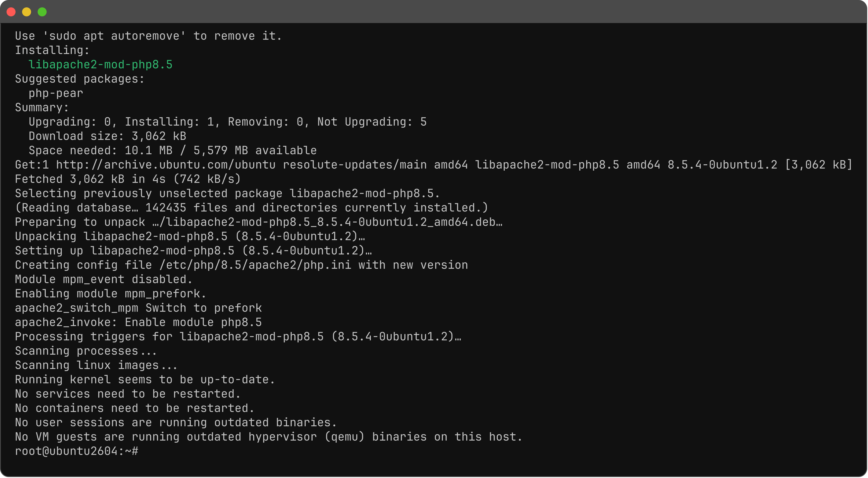
Task: Click the 'Enabling module mpm_prefork.' line
Action: [x=110, y=294]
